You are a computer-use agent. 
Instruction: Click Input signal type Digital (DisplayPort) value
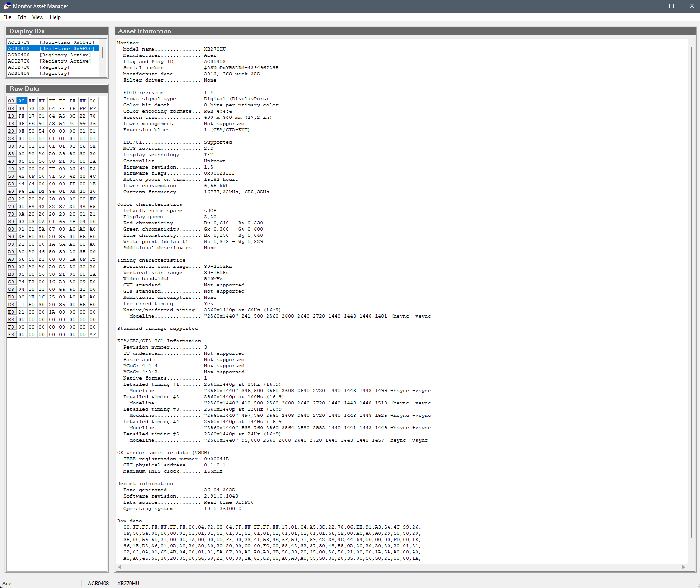click(236, 99)
